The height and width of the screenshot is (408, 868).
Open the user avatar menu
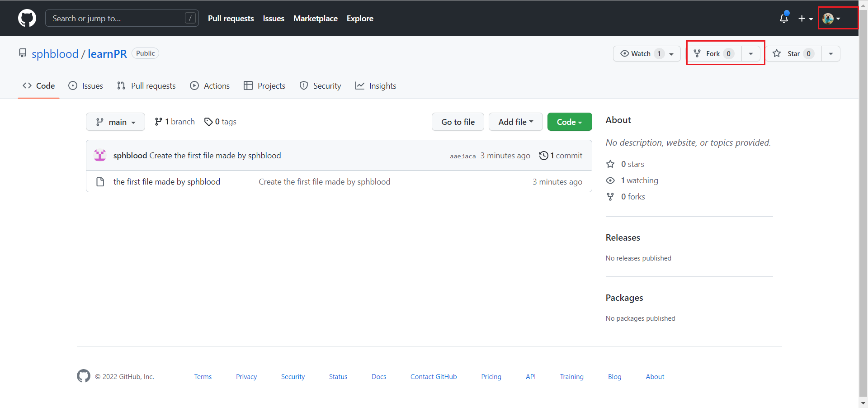click(832, 19)
